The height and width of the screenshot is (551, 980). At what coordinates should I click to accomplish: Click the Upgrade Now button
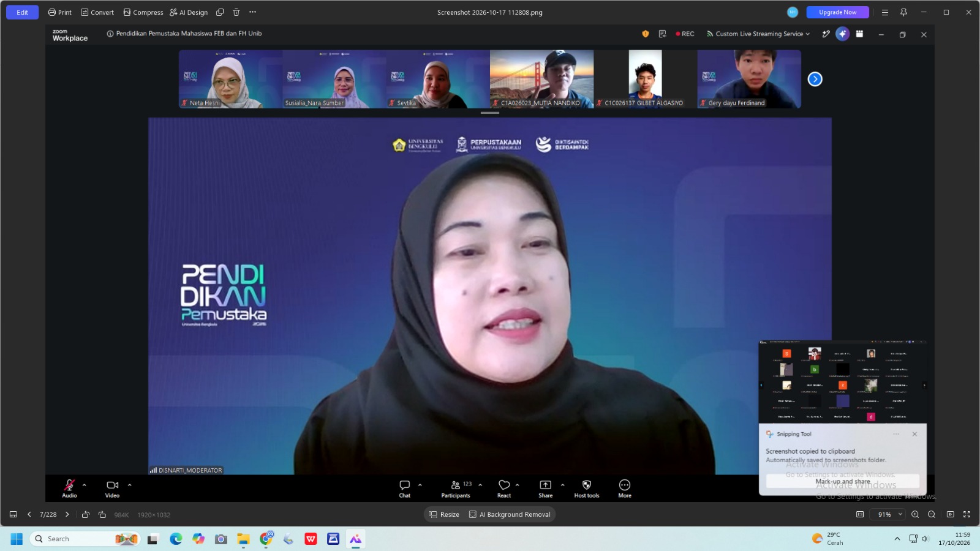837,12
